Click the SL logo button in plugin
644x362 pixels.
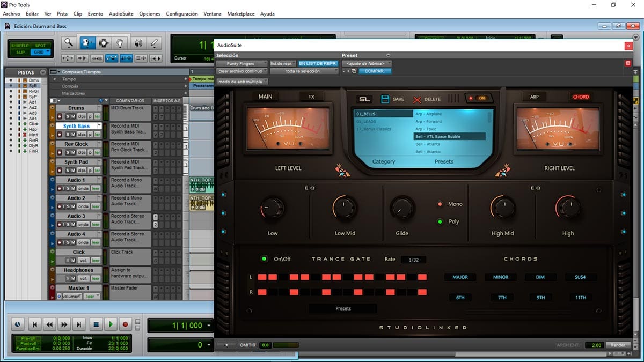365,99
